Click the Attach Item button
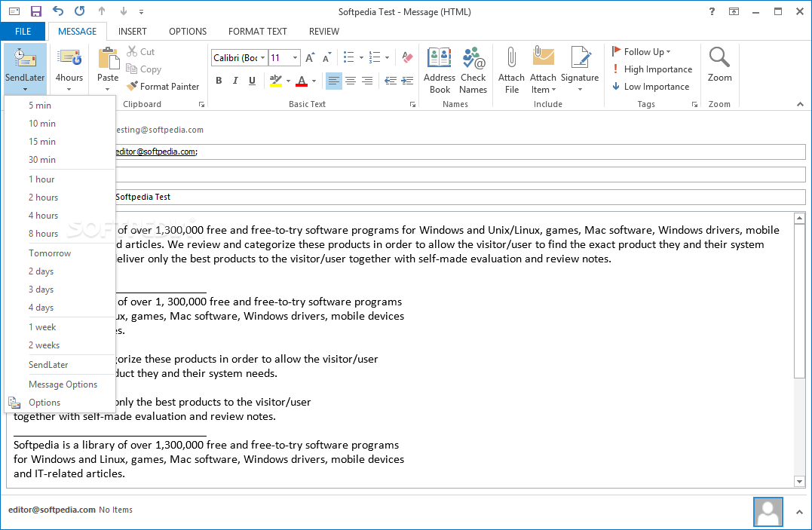This screenshot has height=530, width=812. 543,70
